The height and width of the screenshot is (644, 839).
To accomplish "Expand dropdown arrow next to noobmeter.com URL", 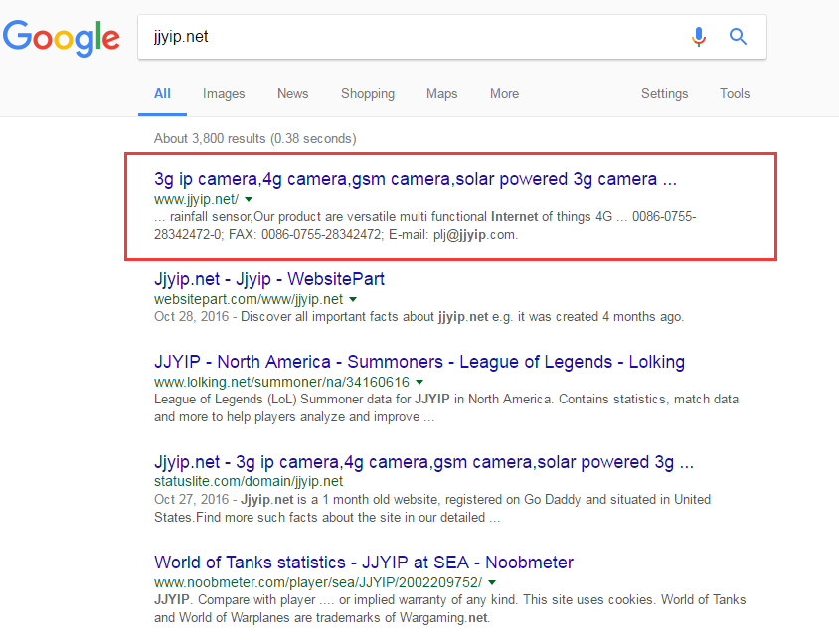I will click(x=492, y=582).
